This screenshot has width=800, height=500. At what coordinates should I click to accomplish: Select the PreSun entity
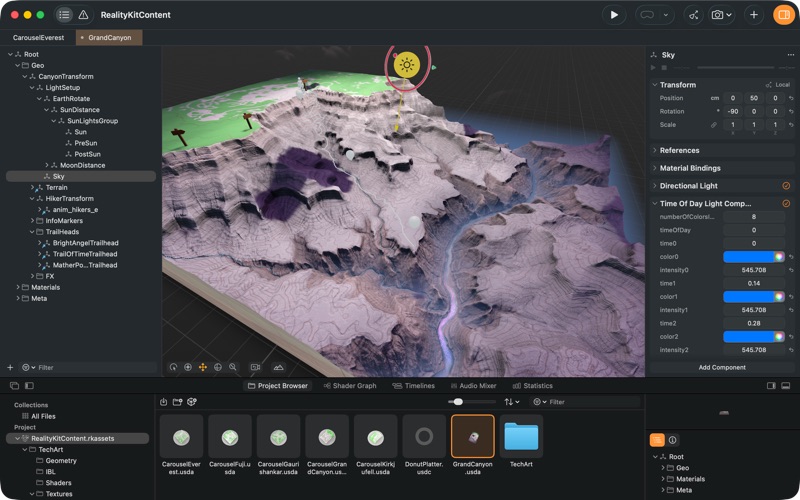coord(86,143)
